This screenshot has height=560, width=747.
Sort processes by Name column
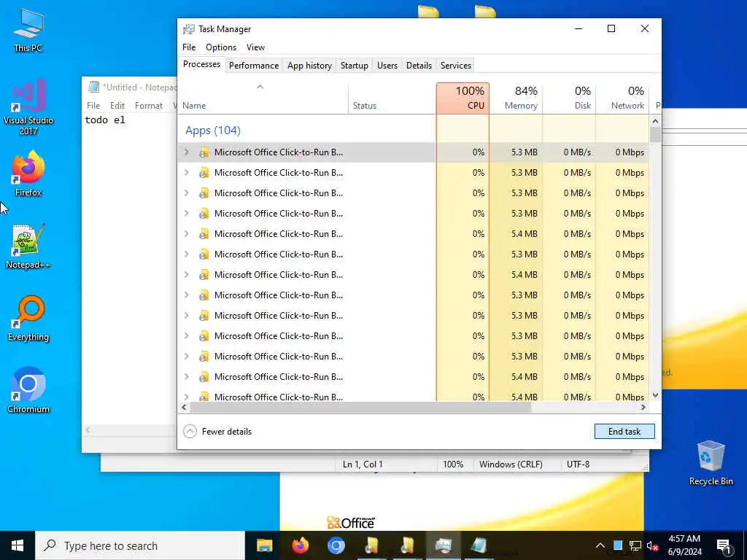click(263, 98)
